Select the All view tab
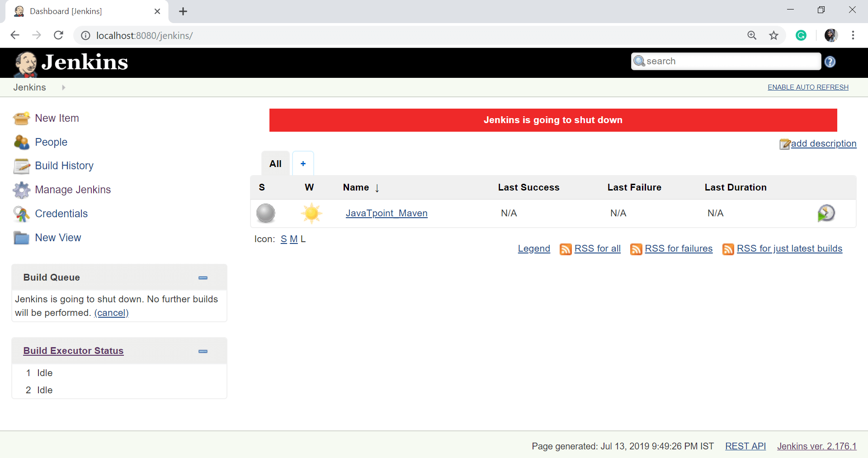 (275, 164)
